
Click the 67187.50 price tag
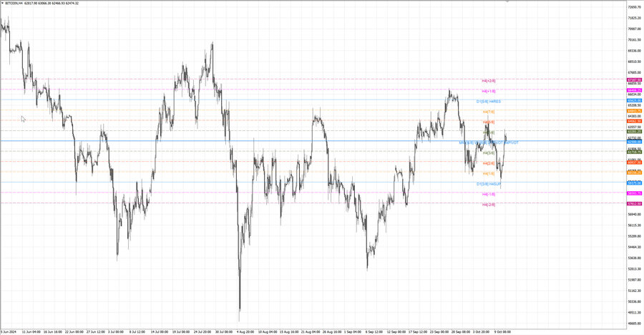635,80
